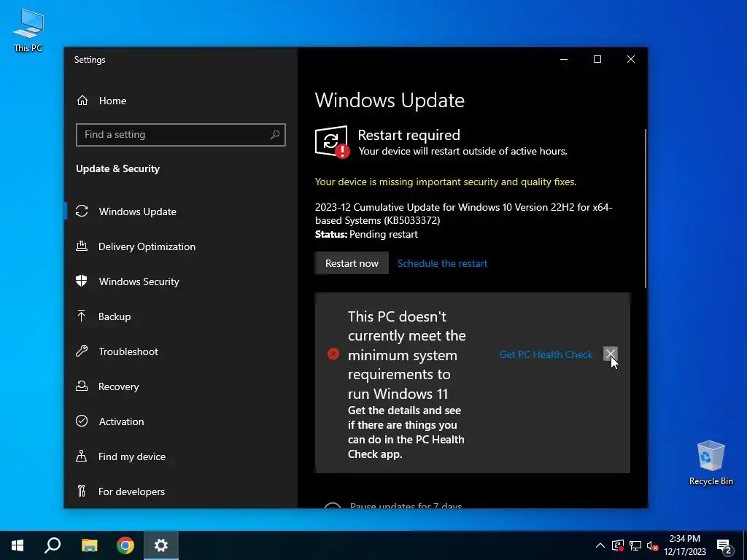Image resolution: width=747 pixels, height=560 pixels.
Task: Click the Windows Security shield icon
Action: pos(82,281)
